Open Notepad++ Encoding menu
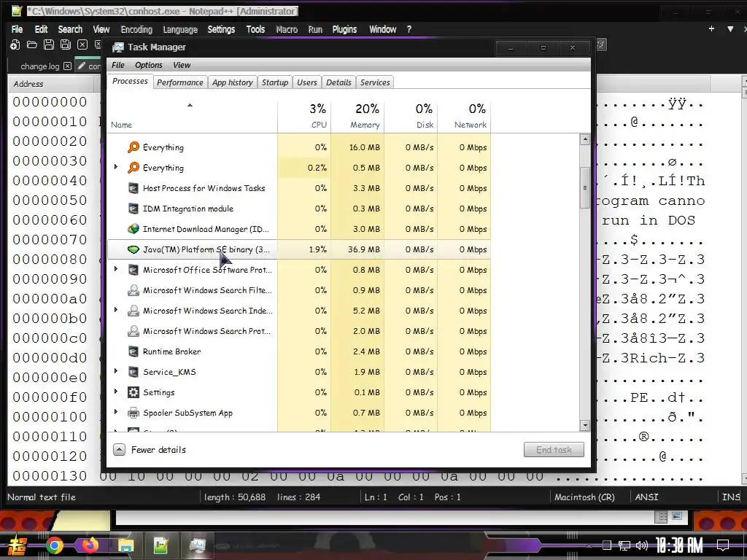Viewport: 747px width, 560px height. (136, 29)
